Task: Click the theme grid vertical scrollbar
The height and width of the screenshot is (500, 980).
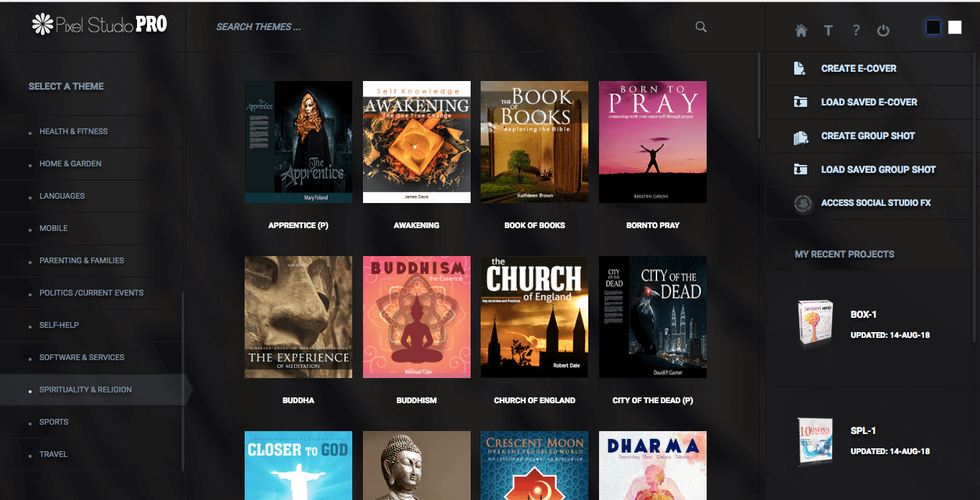Action: coord(759,96)
